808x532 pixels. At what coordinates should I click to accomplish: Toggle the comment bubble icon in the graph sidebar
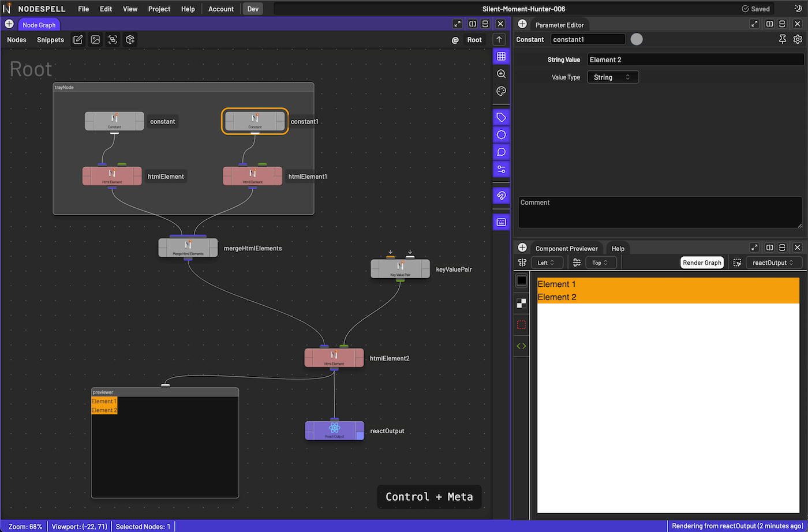point(501,152)
